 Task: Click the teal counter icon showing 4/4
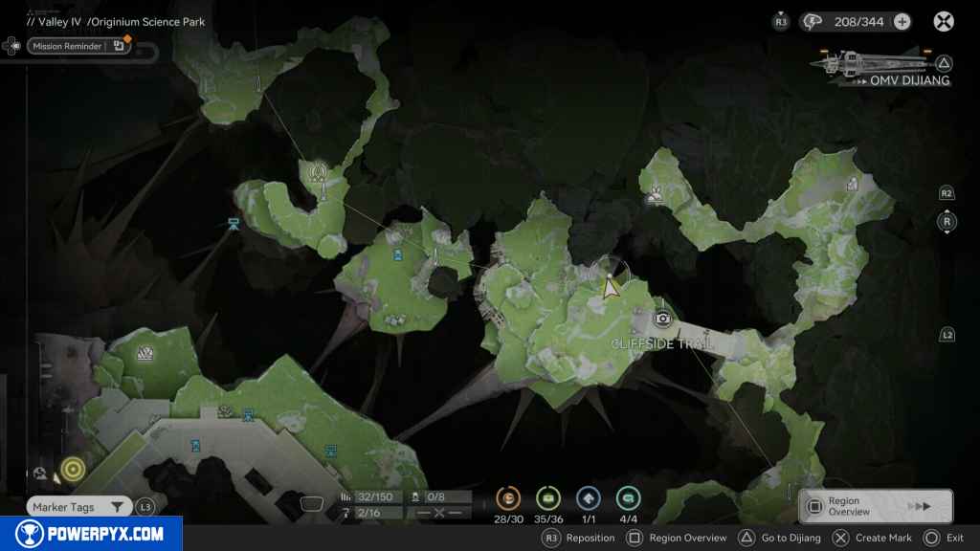[x=628, y=497]
